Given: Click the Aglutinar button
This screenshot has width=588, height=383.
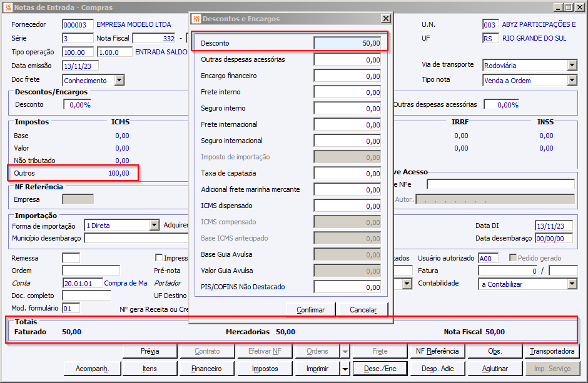Looking at the screenshot, I should pyautogui.click(x=495, y=369).
